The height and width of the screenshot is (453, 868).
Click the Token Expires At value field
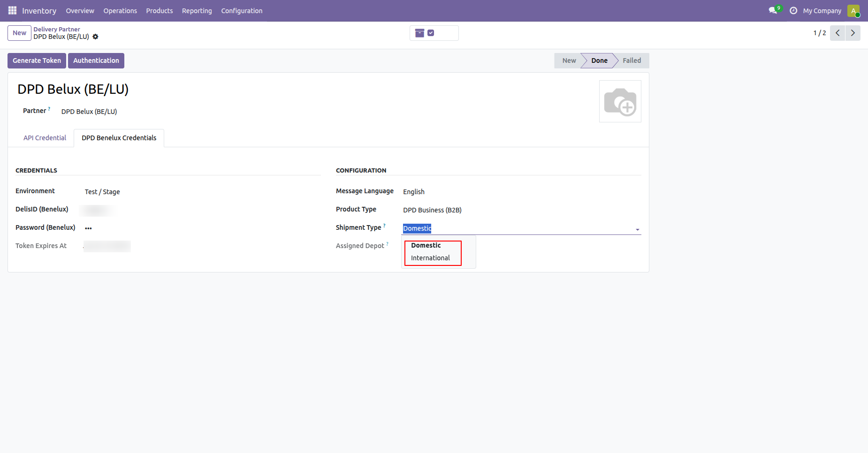(107, 246)
